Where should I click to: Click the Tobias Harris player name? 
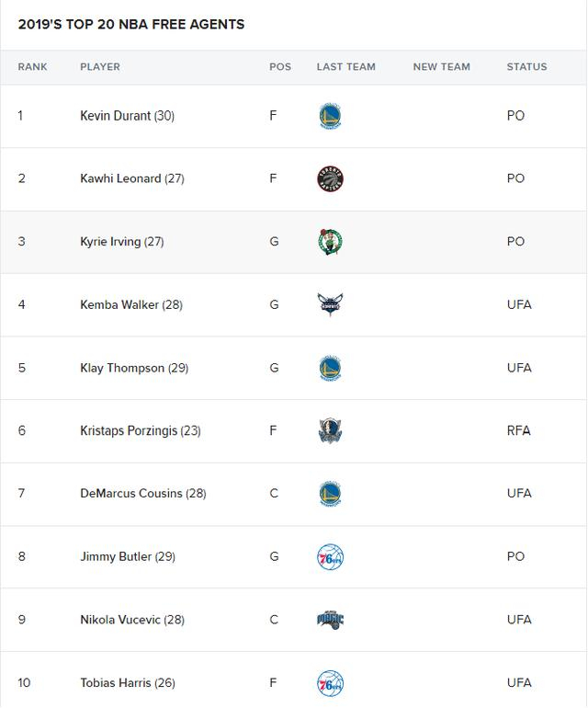click(x=116, y=682)
